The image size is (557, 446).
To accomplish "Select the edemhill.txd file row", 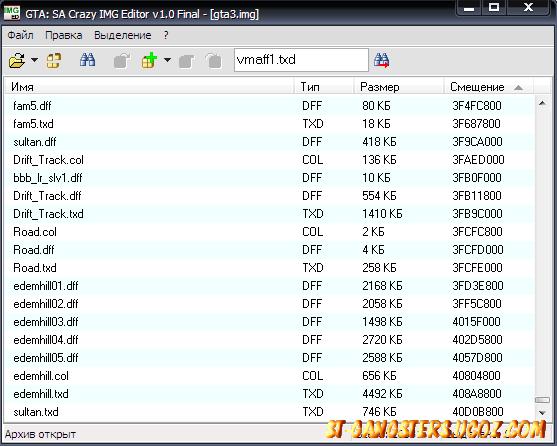I will click(269, 394).
